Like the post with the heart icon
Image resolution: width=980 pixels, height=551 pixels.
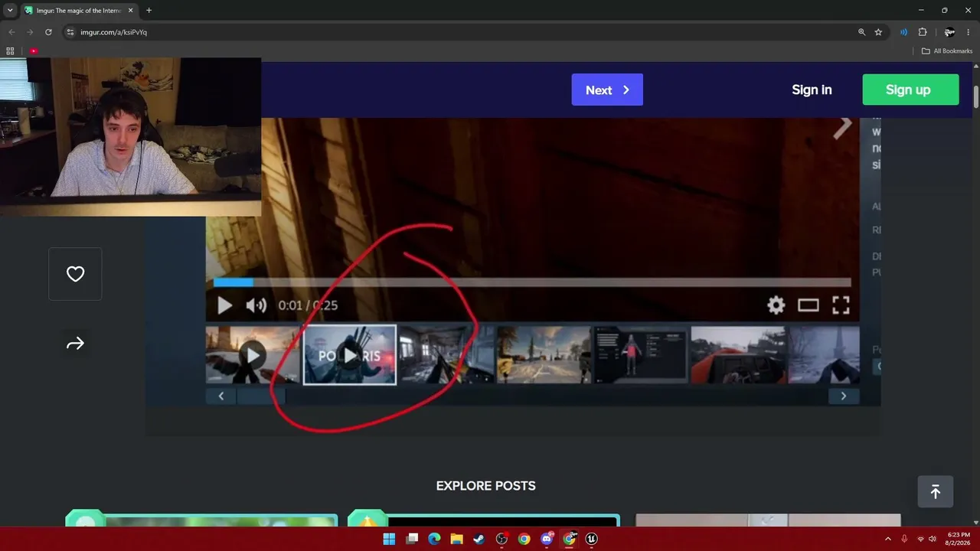coord(75,274)
